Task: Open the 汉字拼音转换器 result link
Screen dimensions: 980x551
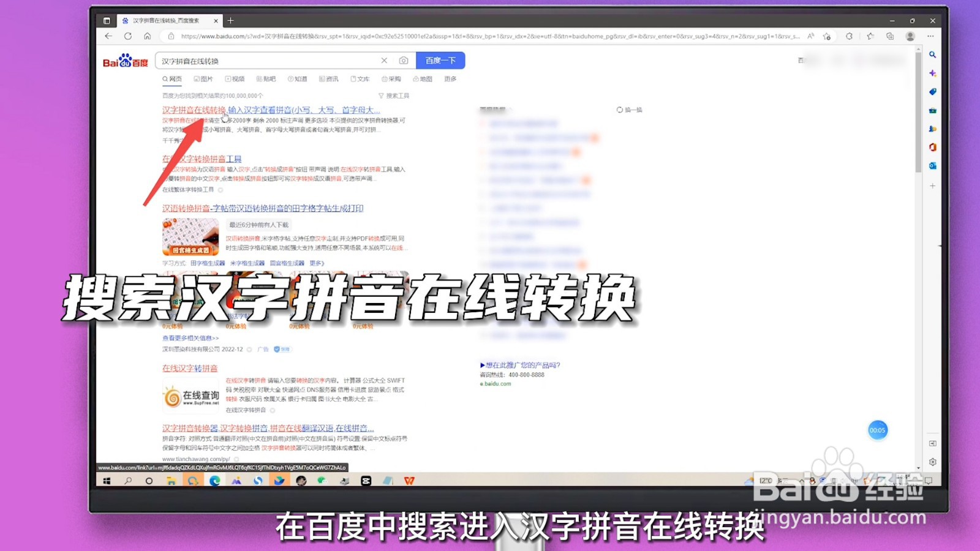Action: [x=268, y=429]
